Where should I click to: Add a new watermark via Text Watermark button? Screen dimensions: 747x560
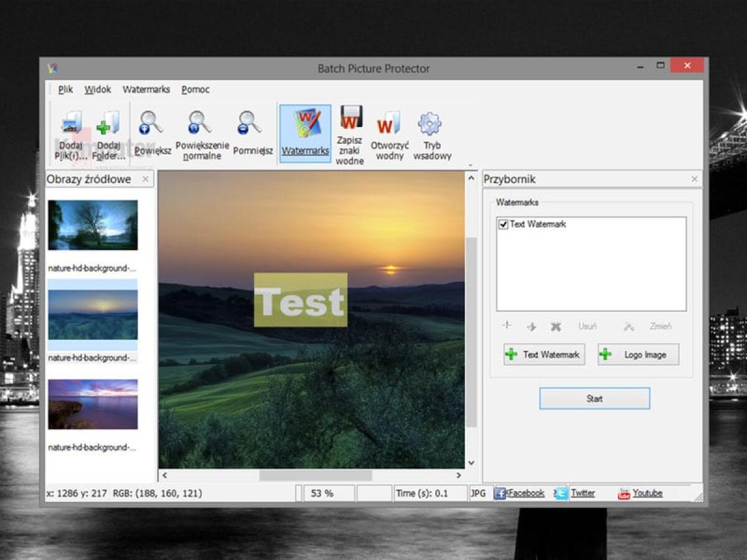click(x=543, y=355)
